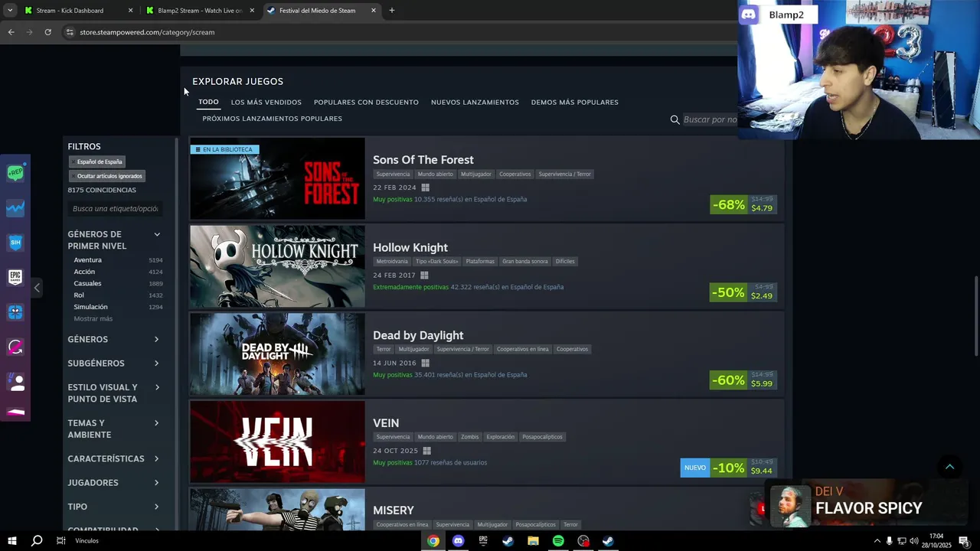Click 'Mostrar más' under top-level genres

click(93, 318)
